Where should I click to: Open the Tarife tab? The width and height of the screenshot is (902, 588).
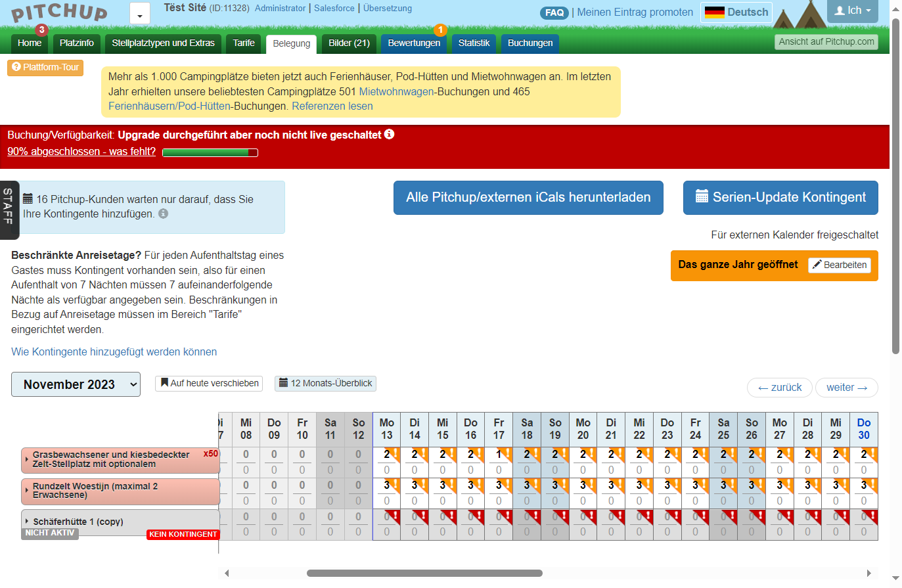tap(244, 43)
